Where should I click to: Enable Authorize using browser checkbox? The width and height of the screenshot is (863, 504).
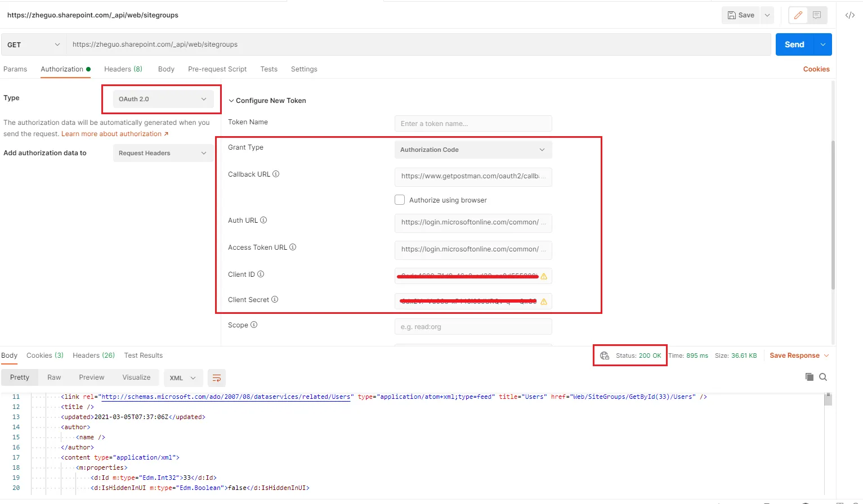click(400, 200)
